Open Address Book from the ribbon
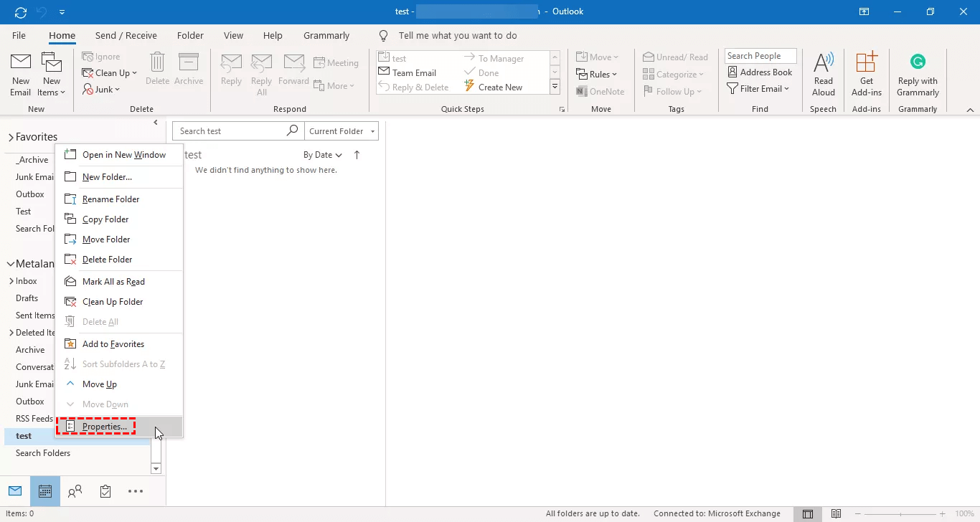This screenshot has height=522, width=980. tap(760, 72)
